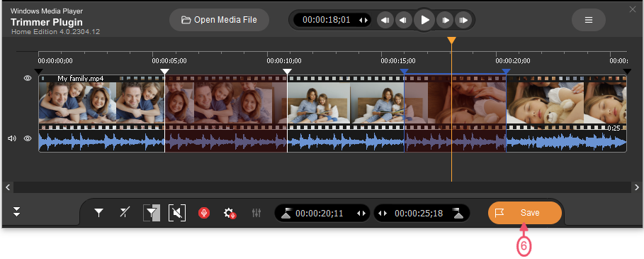The width and height of the screenshot is (644, 259).
Task: Click the audio waveform of the first segment
Action: [101, 141]
